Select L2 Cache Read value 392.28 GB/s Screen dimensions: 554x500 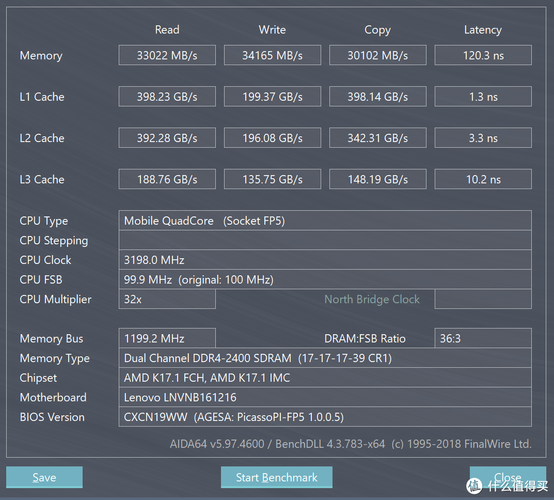point(167,138)
